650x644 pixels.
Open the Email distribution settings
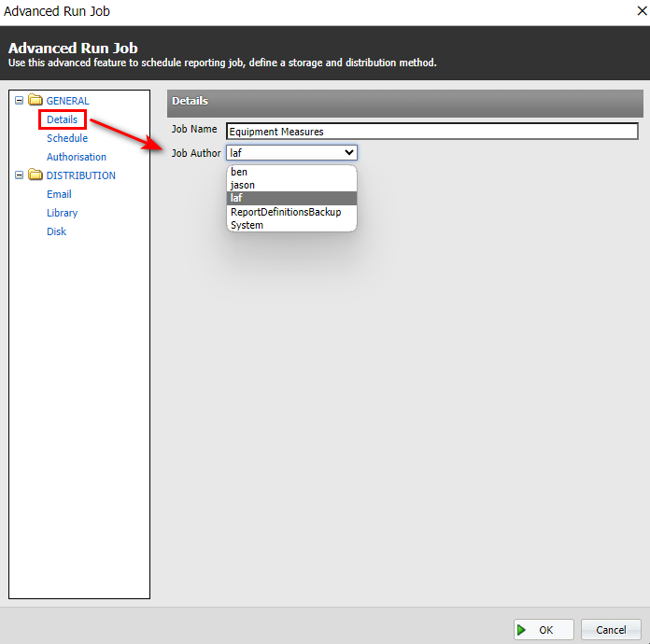(59, 194)
